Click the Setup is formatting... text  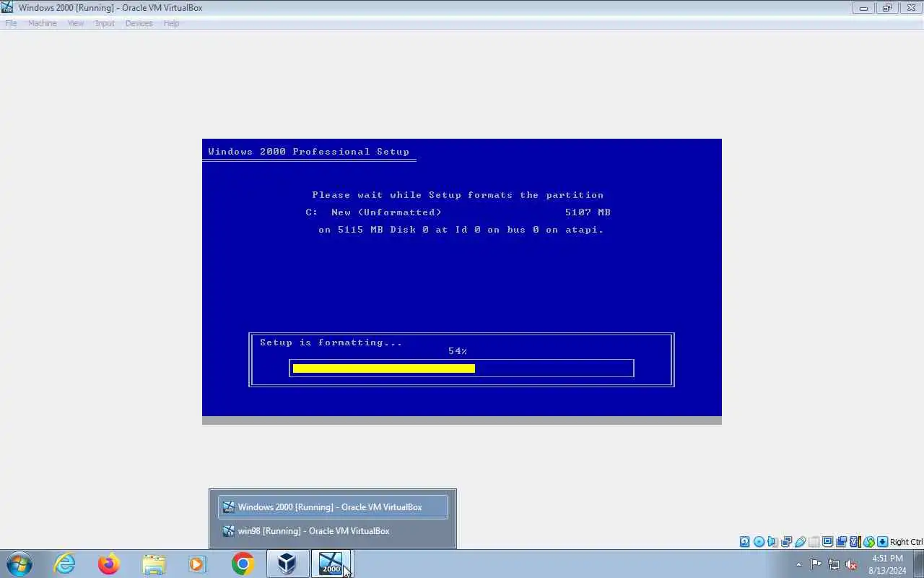click(x=331, y=342)
